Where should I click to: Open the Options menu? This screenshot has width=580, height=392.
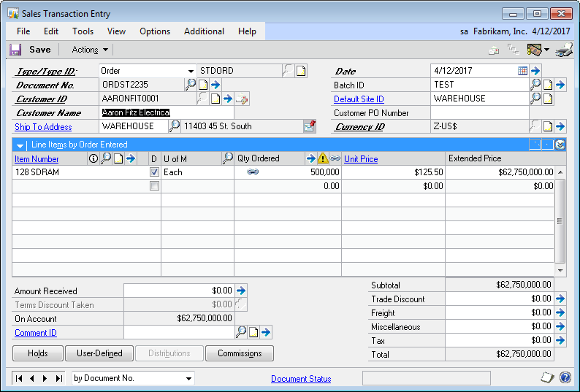point(155,31)
